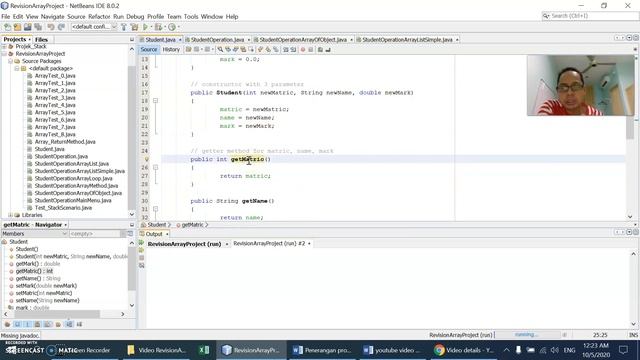Click the Save All toolbar icon

[x=38, y=27]
